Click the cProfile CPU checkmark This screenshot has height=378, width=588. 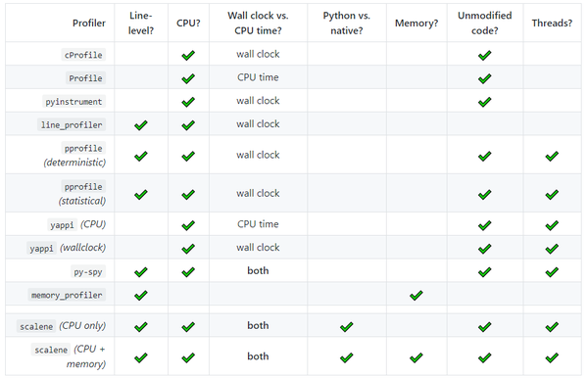[188, 55]
